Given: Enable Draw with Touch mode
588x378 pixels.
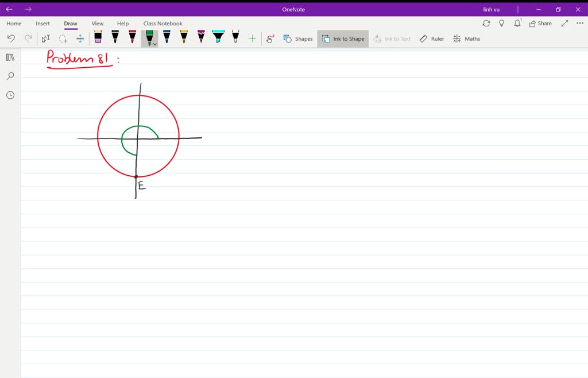Looking at the screenshot, I should pyautogui.click(x=269, y=38).
